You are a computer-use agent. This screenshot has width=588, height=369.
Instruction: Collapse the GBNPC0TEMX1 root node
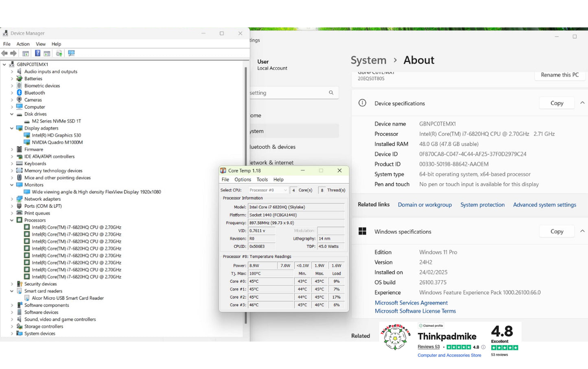(4, 64)
